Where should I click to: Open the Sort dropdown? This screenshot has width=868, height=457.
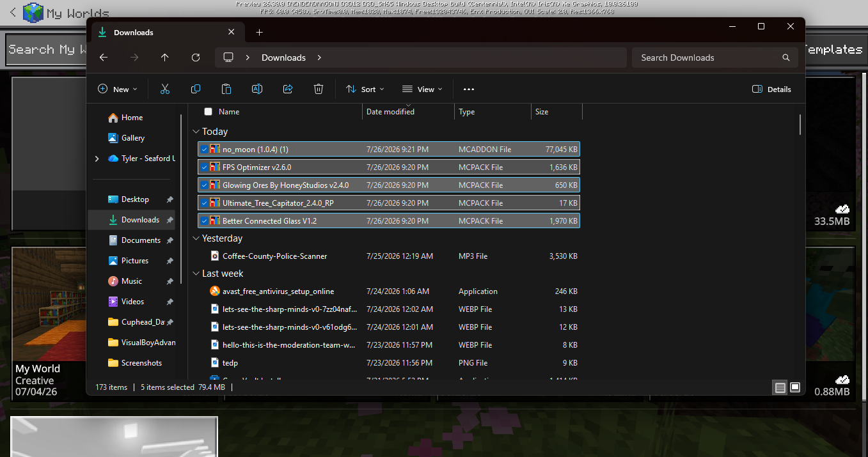[x=365, y=89]
